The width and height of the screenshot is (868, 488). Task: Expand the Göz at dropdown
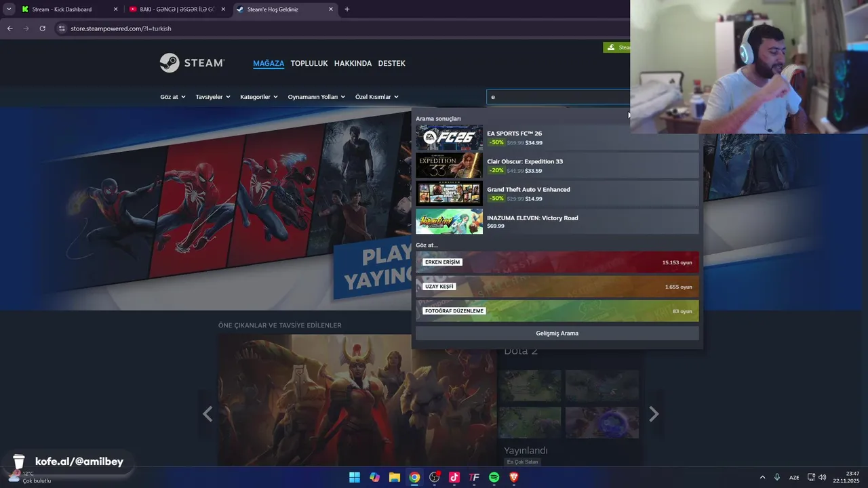pyautogui.click(x=173, y=97)
